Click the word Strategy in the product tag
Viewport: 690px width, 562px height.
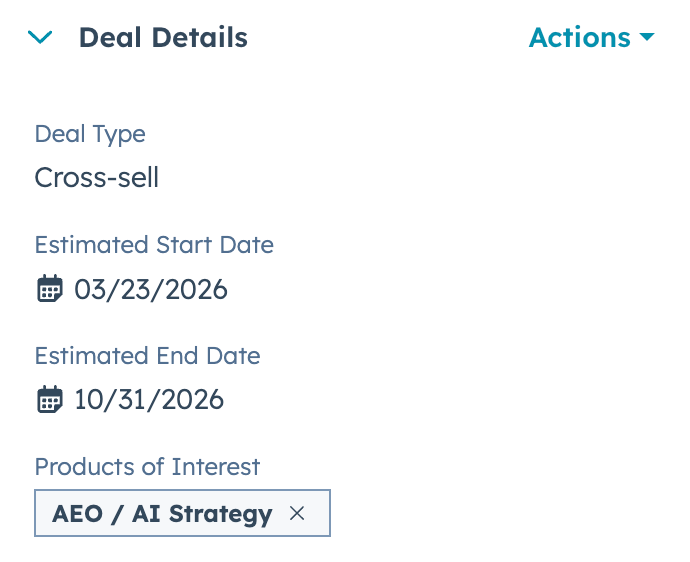(220, 514)
